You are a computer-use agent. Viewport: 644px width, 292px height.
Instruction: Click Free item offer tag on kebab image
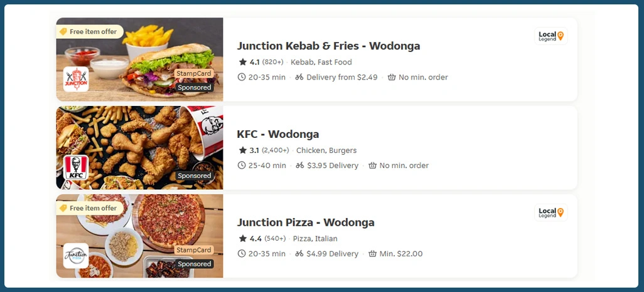click(x=89, y=31)
